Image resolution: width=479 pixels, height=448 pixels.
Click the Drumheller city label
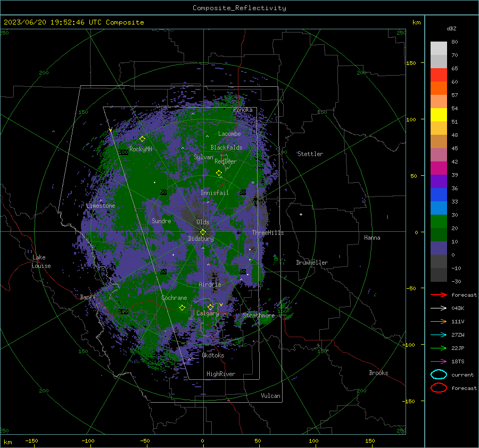pyautogui.click(x=312, y=263)
